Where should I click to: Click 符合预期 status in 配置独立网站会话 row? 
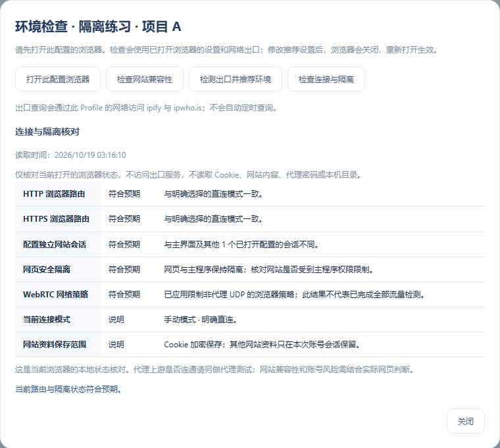[124, 245]
